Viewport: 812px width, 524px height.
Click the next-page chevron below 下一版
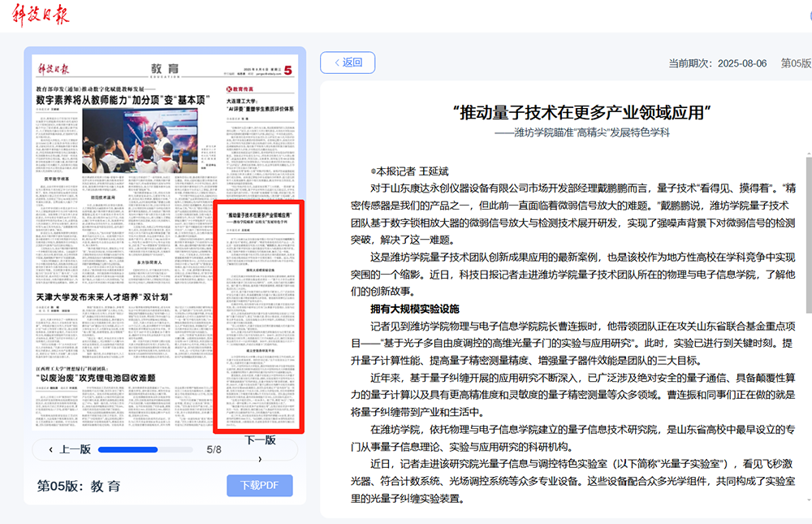click(x=260, y=459)
